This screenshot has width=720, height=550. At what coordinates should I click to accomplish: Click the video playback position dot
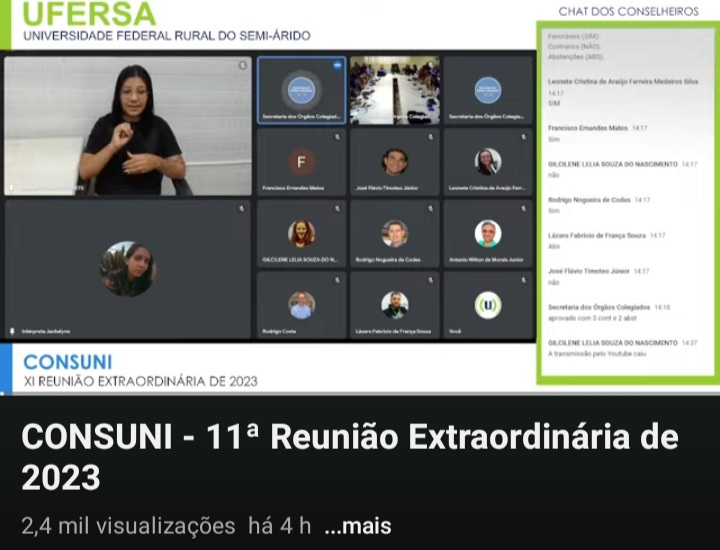coord(2,393)
